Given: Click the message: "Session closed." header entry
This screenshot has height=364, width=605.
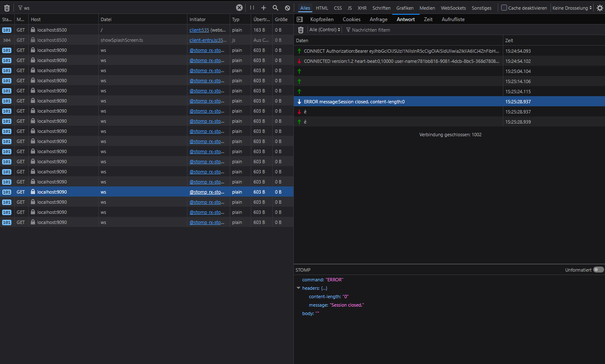Looking at the screenshot, I should click(x=336, y=305).
